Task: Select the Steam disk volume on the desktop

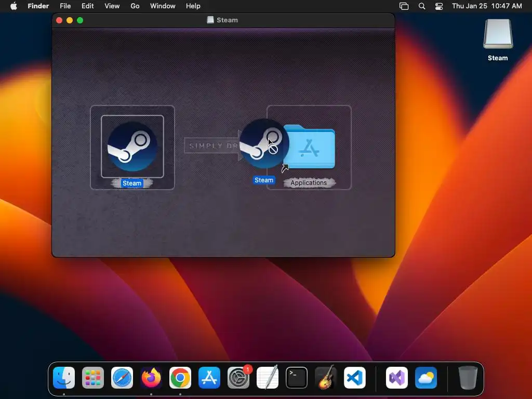Action: click(498, 34)
